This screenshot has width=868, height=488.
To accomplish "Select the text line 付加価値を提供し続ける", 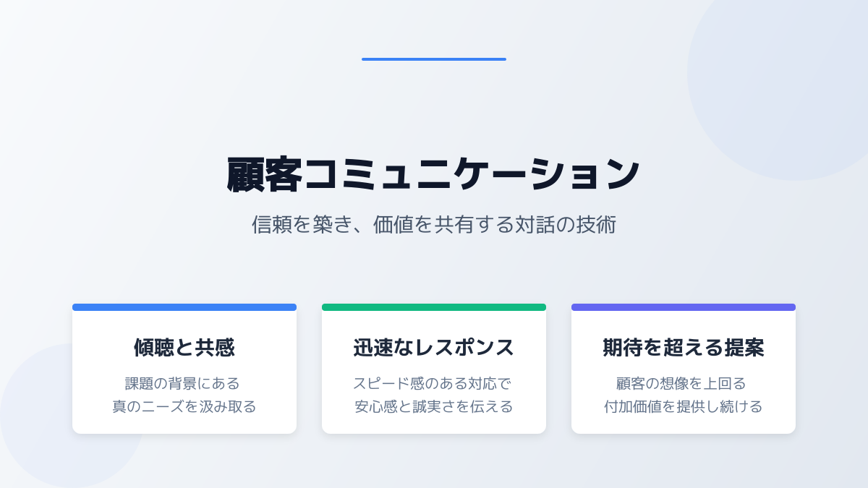I will 684,406.
